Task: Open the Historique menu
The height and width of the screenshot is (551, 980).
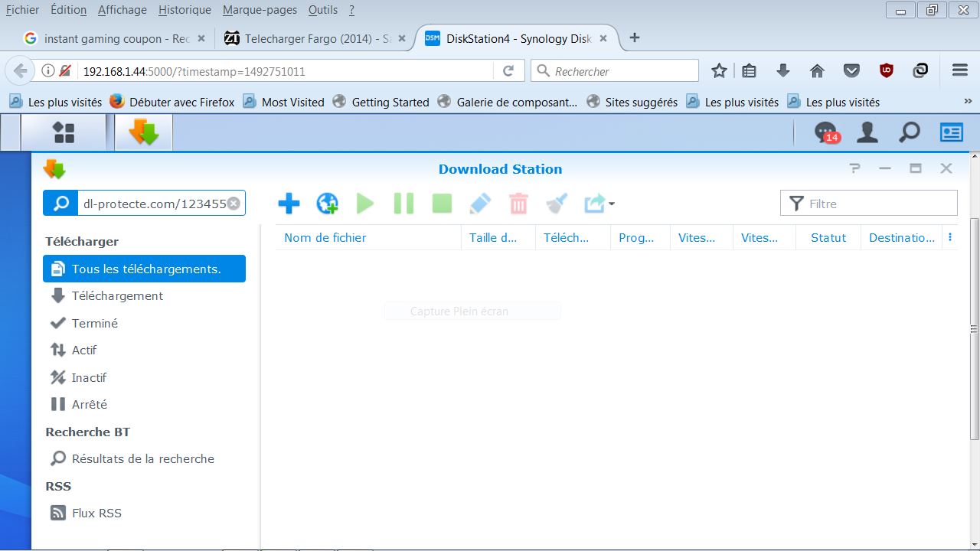Action: coord(185,10)
